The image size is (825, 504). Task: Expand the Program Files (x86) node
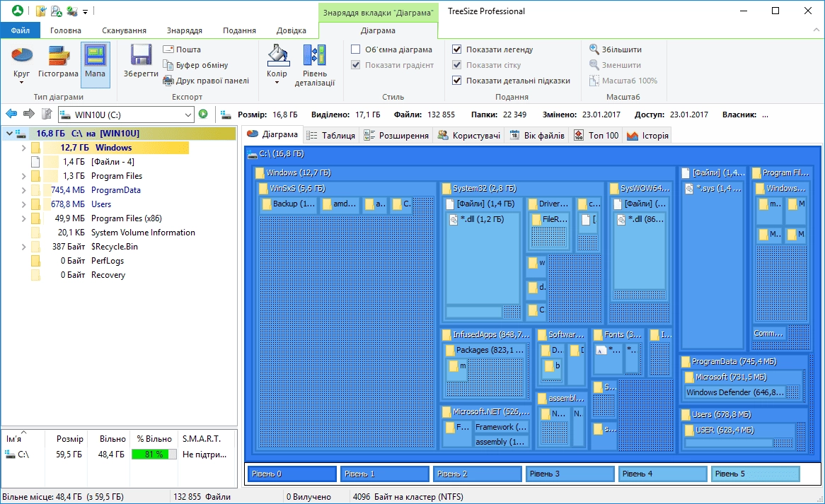pos(23,218)
